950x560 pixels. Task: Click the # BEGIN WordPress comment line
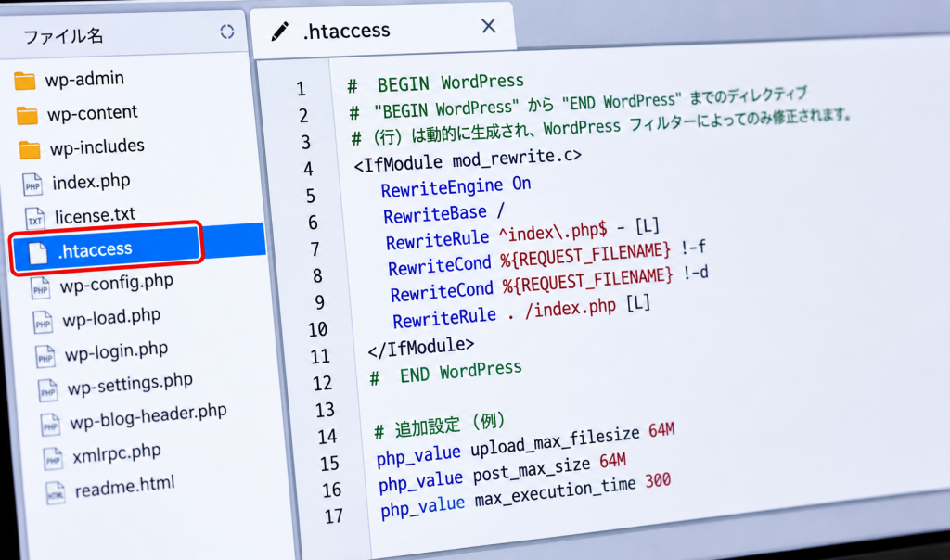coord(436,83)
